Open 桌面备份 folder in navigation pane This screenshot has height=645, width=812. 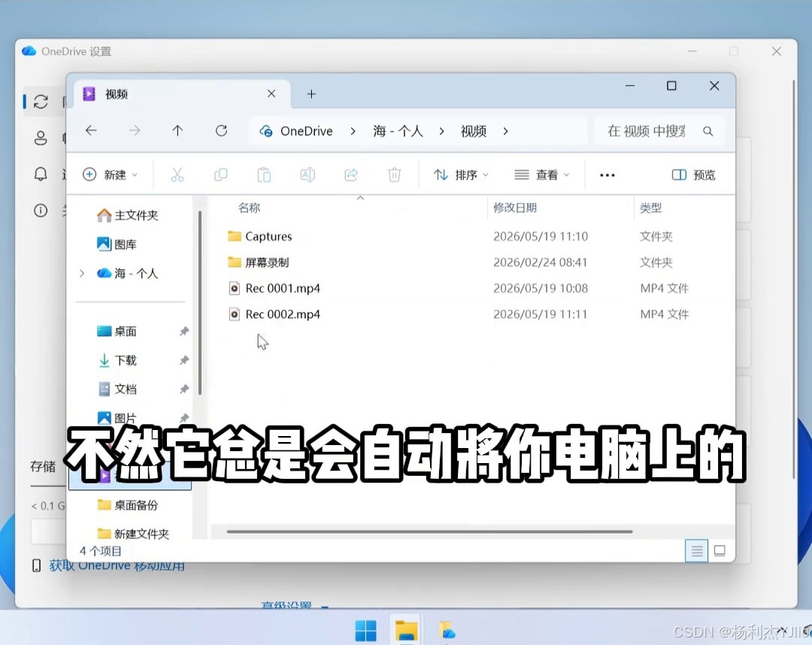tap(127, 505)
